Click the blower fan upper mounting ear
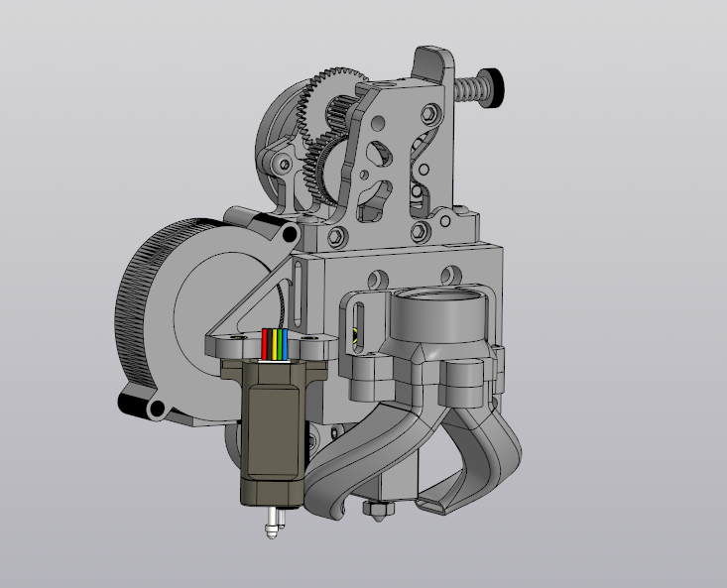The width and height of the screenshot is (727, 588). (288, 234)
